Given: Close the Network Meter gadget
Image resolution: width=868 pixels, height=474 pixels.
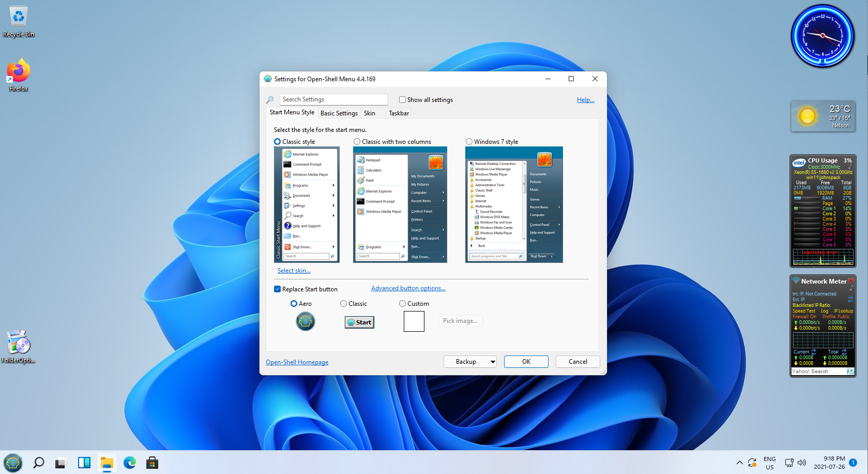Looking at the screenshot, I should (851, 281).
